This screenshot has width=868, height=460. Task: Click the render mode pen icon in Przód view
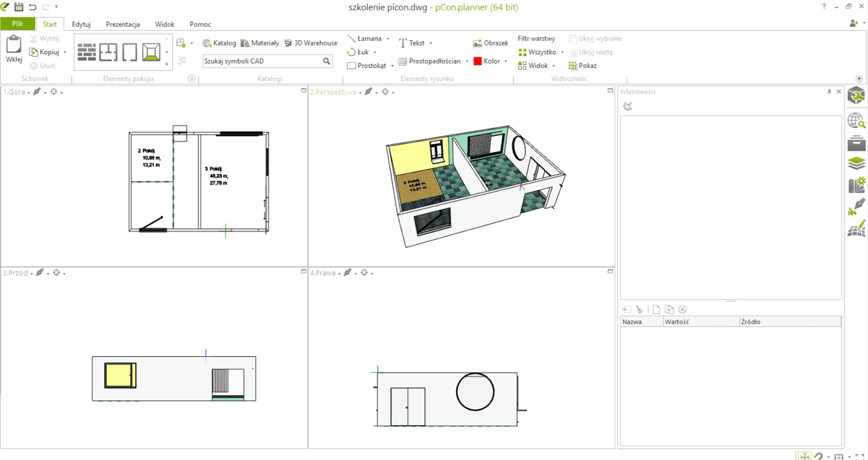(x=40, y=272)
